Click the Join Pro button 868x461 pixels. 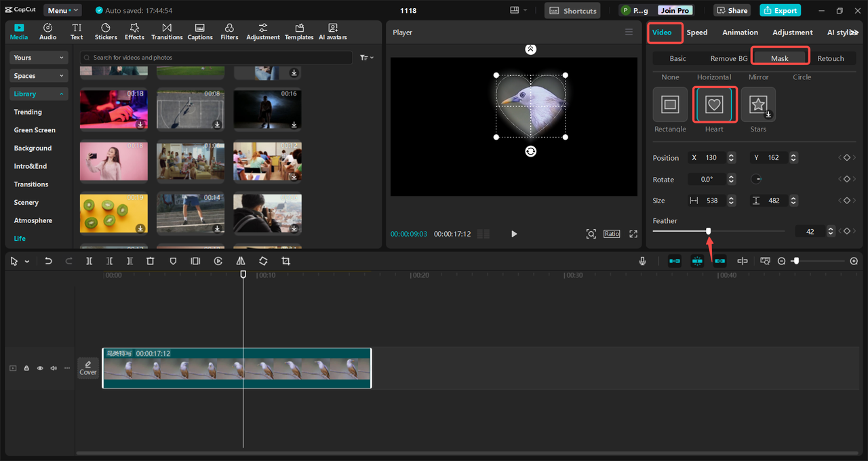(675, 10)
